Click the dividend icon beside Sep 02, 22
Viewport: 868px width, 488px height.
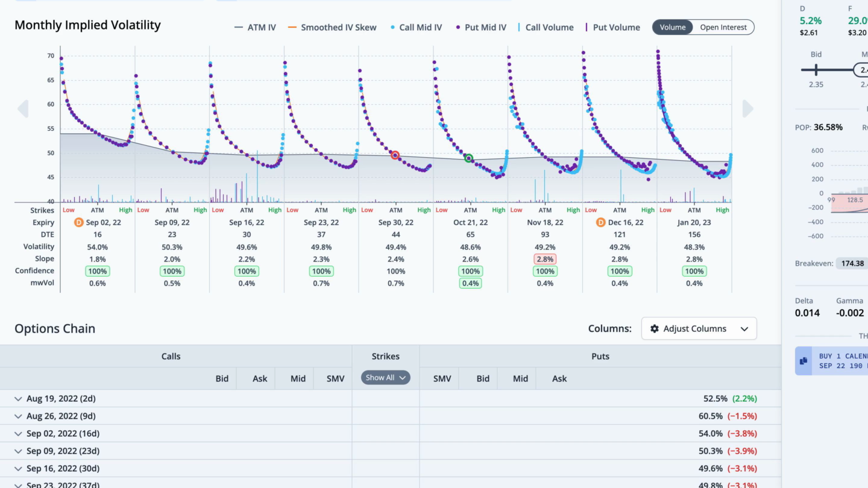click(78, 222)
